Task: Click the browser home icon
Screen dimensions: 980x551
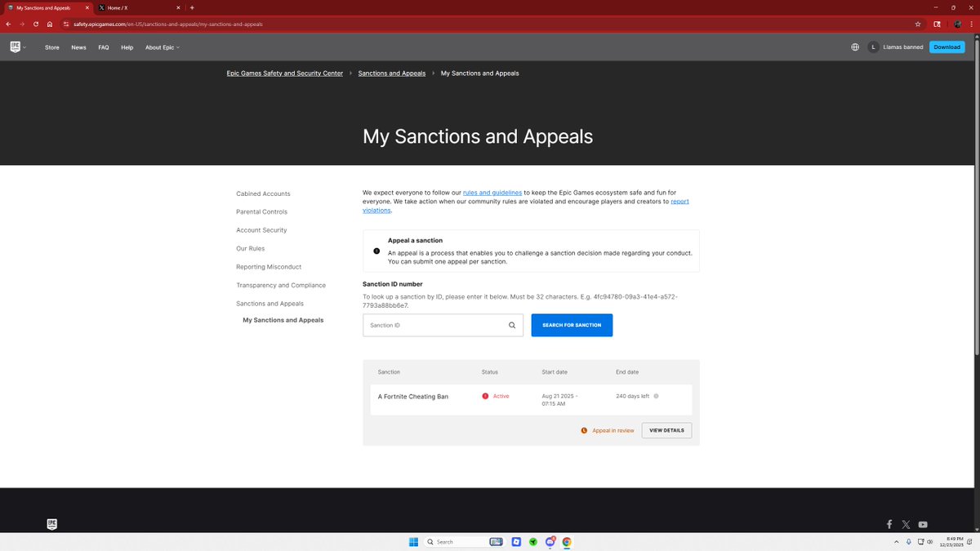Action: [50, 24]
